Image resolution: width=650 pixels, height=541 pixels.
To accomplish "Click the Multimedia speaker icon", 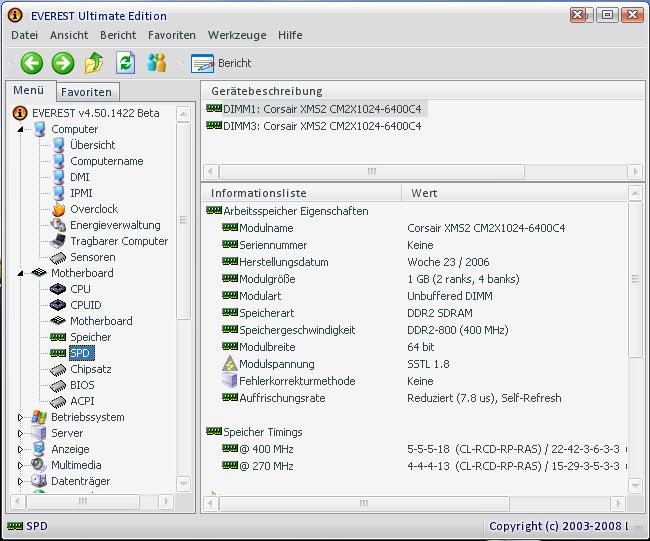I will pyautogui.click(x=39, y=465).
